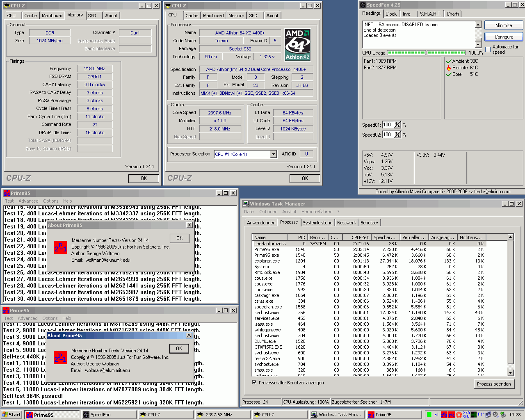Click the SpeedFan log scroll-up arrow
This screenshot has width=525, height=420.
[x=478, y=25]
